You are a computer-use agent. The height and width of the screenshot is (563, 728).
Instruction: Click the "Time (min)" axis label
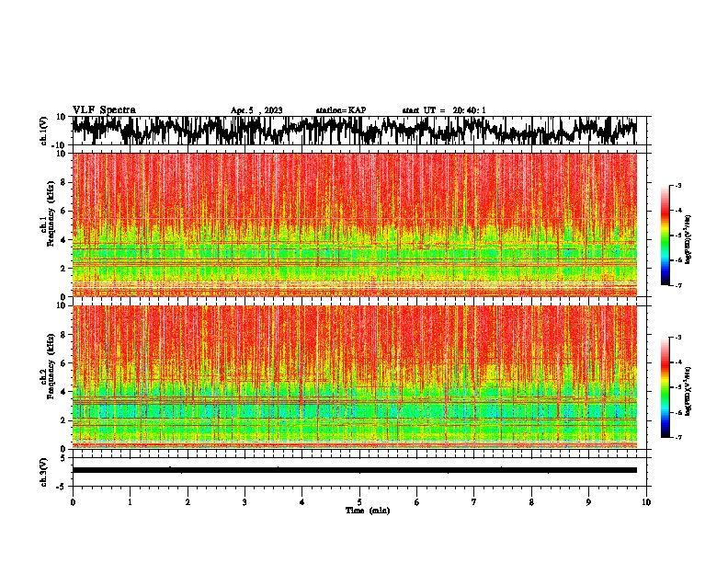[368, 511]
